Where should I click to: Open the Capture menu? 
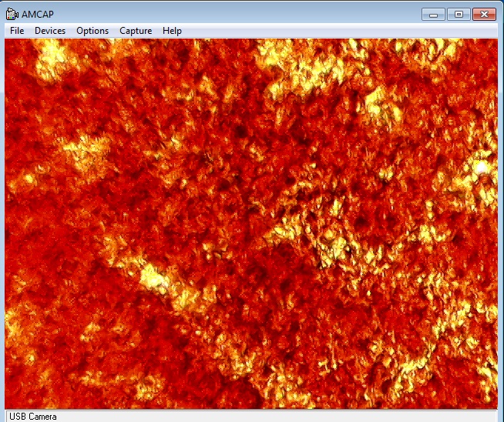point(136,31)
